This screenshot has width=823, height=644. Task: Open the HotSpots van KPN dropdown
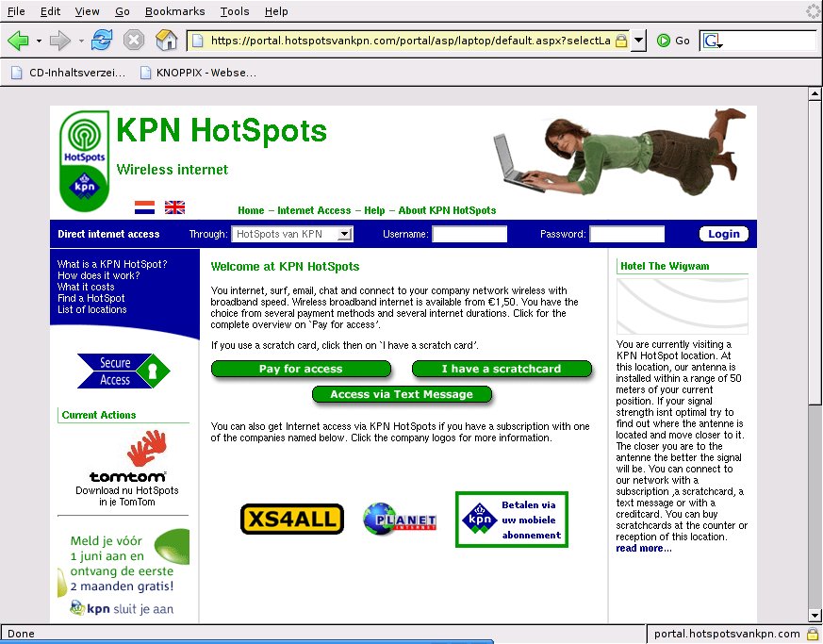(292, 234)
